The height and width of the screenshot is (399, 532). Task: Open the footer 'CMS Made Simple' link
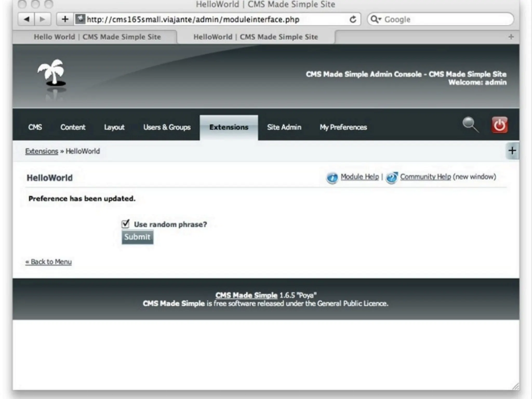pyautogui.click(x=246, y=295)
